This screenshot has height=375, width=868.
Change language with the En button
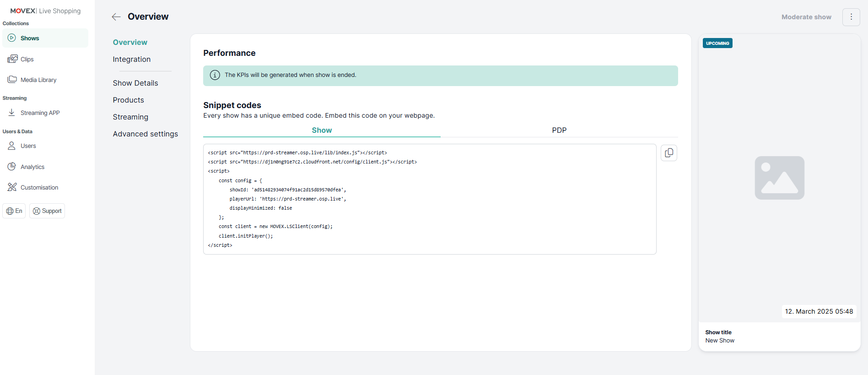coord(14,211)
